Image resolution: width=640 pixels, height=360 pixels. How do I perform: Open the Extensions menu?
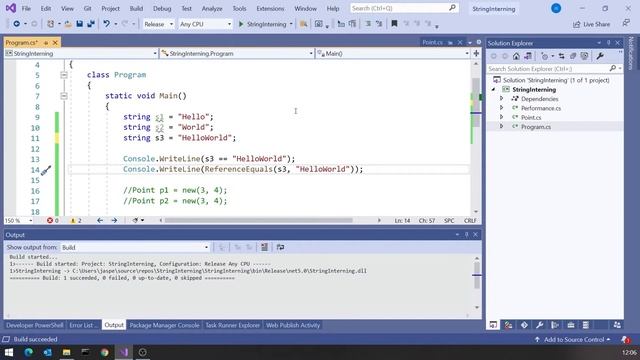(270, 8)
